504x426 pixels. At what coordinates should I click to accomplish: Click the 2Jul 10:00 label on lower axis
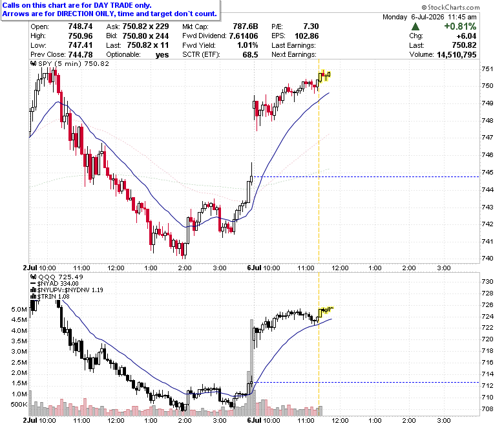39,420
